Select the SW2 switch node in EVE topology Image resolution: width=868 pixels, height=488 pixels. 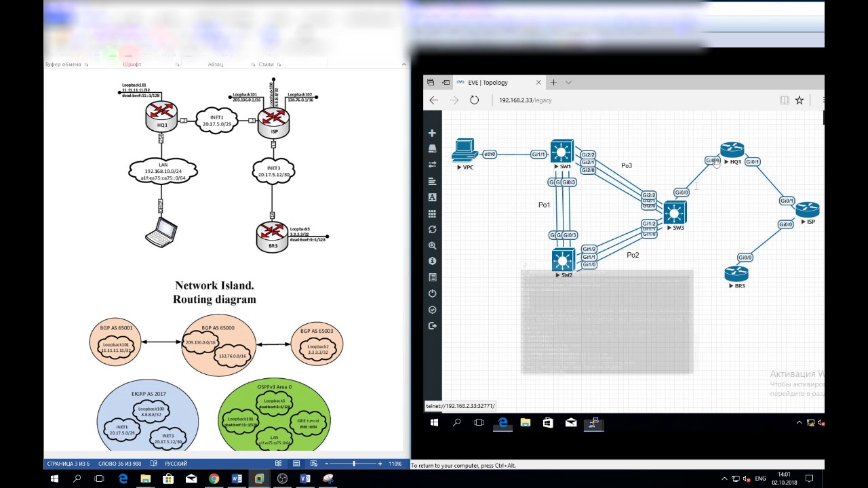(564, 260)
